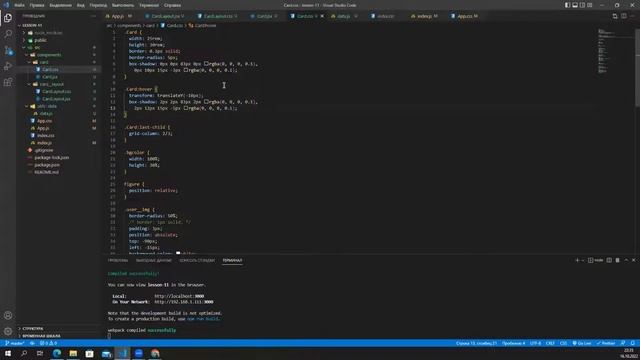Click the master branch in status bar
Image resolution: width=640 pixels, height=360 pixels.
tap(15, 343)
